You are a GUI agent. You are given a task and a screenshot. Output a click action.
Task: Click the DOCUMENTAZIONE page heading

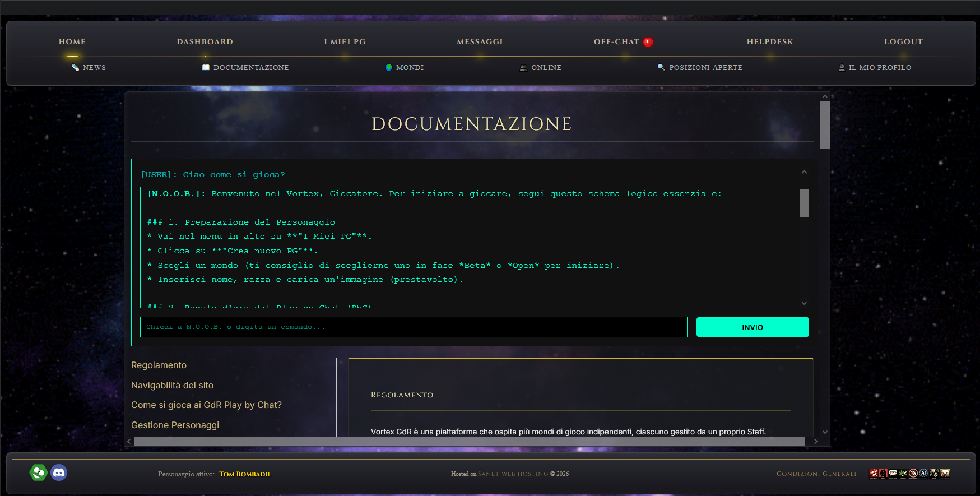click(472, 124)
